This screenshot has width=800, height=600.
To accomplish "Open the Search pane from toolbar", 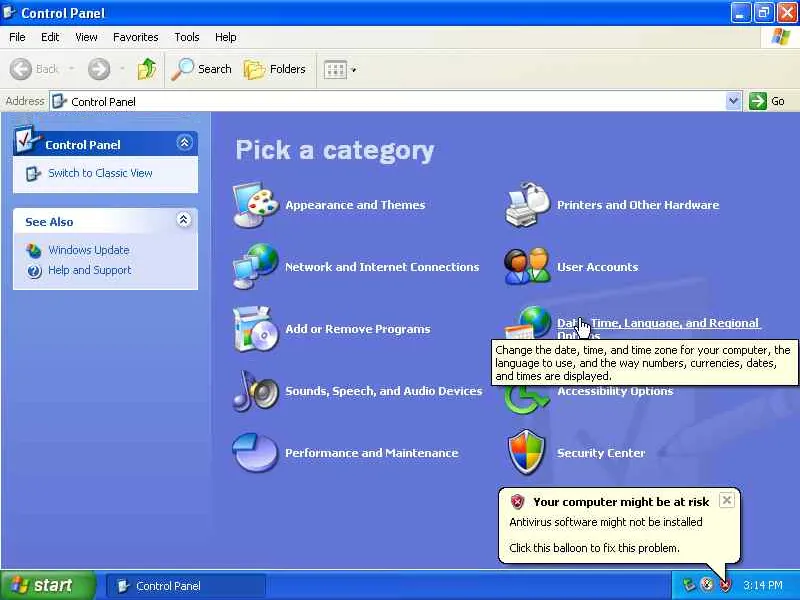I will tap(202, 69).
